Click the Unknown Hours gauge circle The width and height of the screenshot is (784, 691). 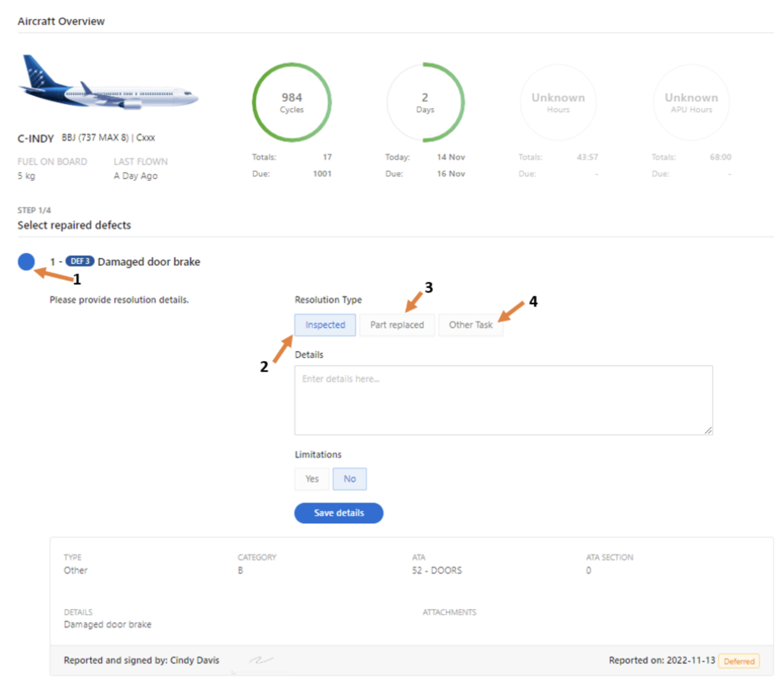[x=558, y=103]
